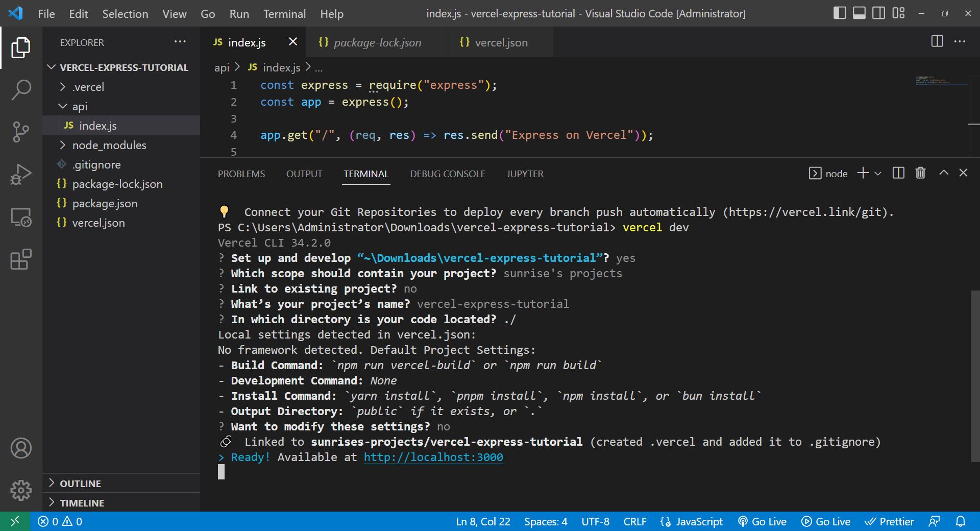Open the Explorer view in activity bar
Image resolution: width=980 pixels, height=531 pixels.
point(21,47)
